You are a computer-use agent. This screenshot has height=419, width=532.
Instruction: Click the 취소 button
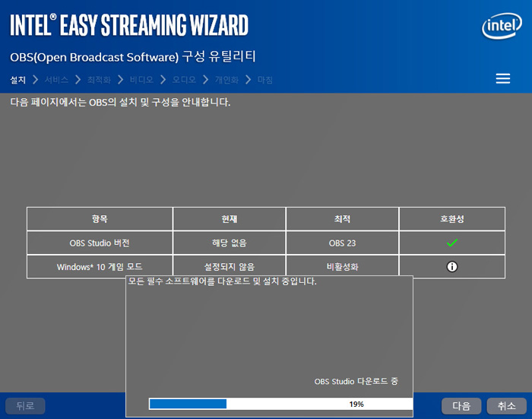(x=506, y=406)
